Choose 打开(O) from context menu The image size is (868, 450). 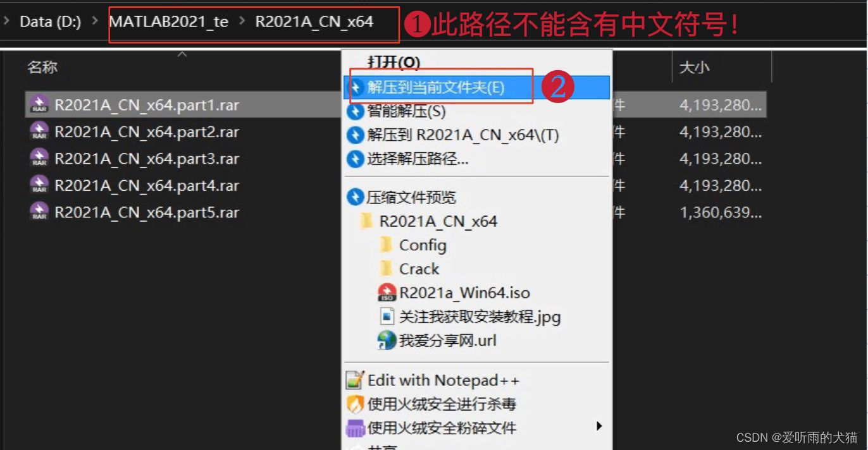pos(394,62)
